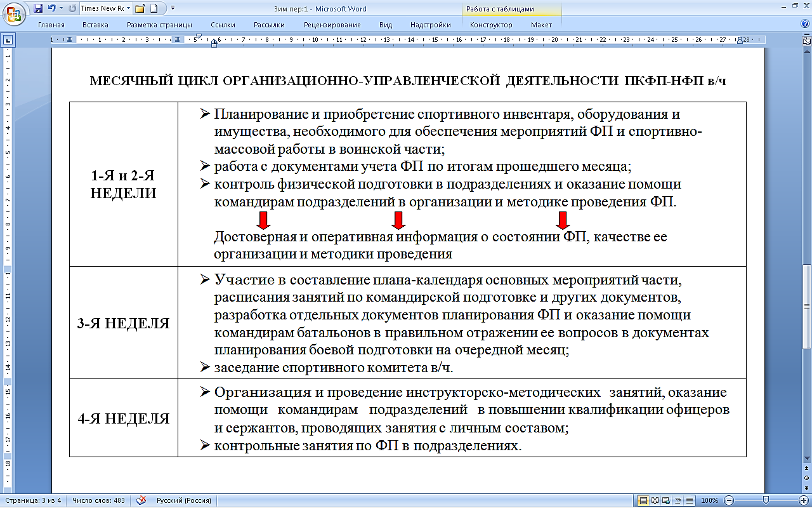Click the zoom slider handle

pos(766,500)
